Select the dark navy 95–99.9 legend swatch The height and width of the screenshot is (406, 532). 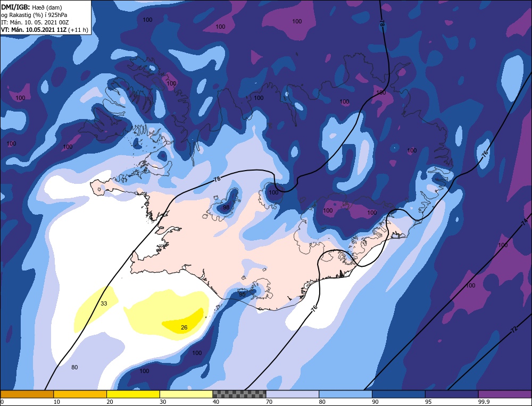pos(452,394)
